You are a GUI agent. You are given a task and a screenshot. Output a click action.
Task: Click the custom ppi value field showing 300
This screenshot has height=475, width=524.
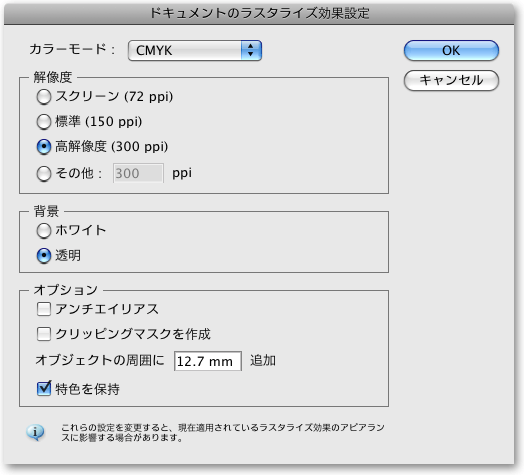click(138, 173)
